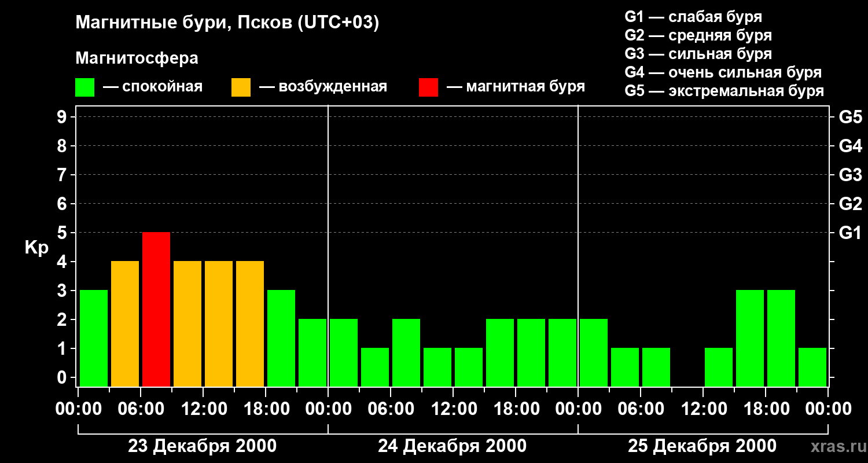This screenshot has width=868, height=463.
Task: Click the '18:00' time label under 24 December
Action: [516, 409]
